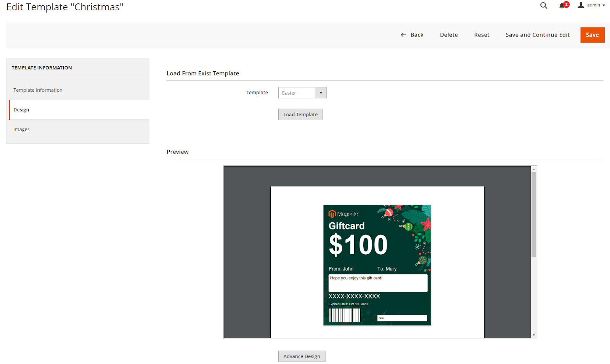Image resolution: width=610 pixels, height=364 pixels.
Task: Click the admin avatar icon
Action: [580, 5]
